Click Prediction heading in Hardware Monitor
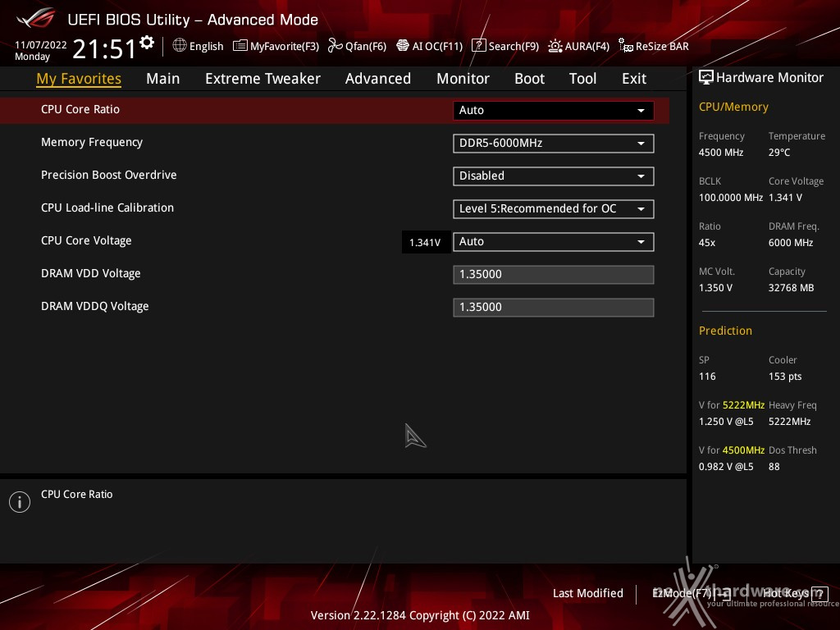The image size is (840, 630). (x=725, y=331)
